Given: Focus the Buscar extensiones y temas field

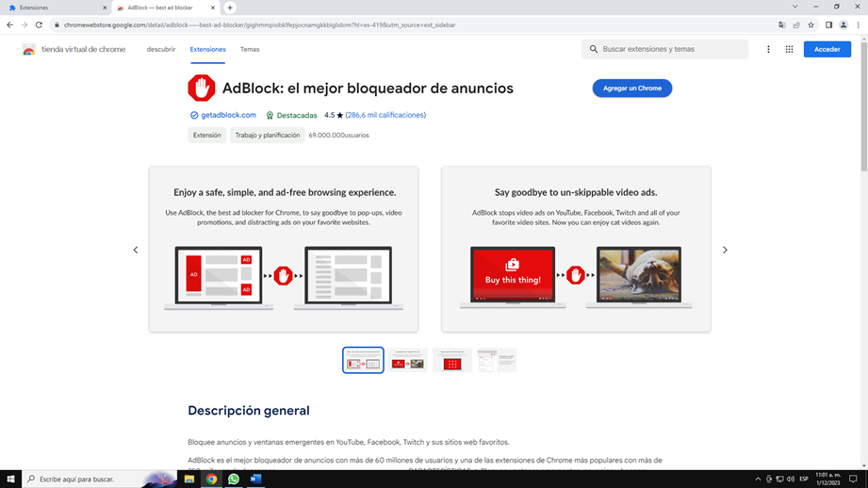Looking at the screenshot, I should (664, 49).
